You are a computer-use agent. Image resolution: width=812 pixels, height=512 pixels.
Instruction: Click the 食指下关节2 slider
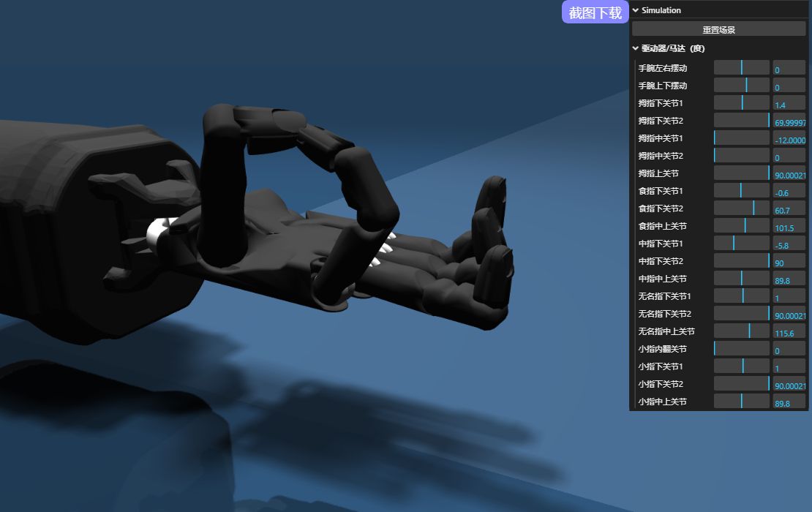741,208
